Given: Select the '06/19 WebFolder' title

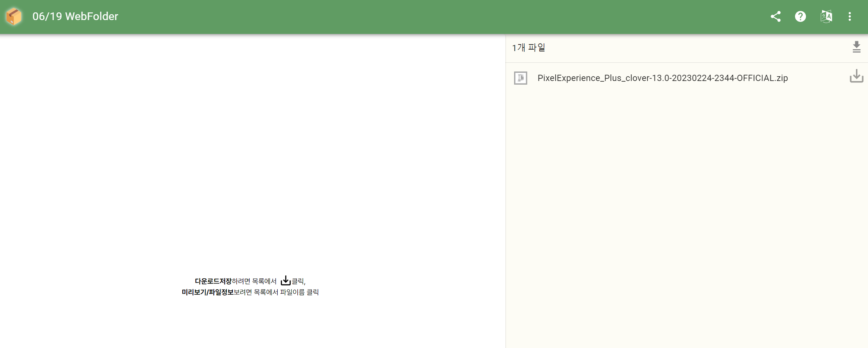Looking at the screenshot, I should point(75,16).
